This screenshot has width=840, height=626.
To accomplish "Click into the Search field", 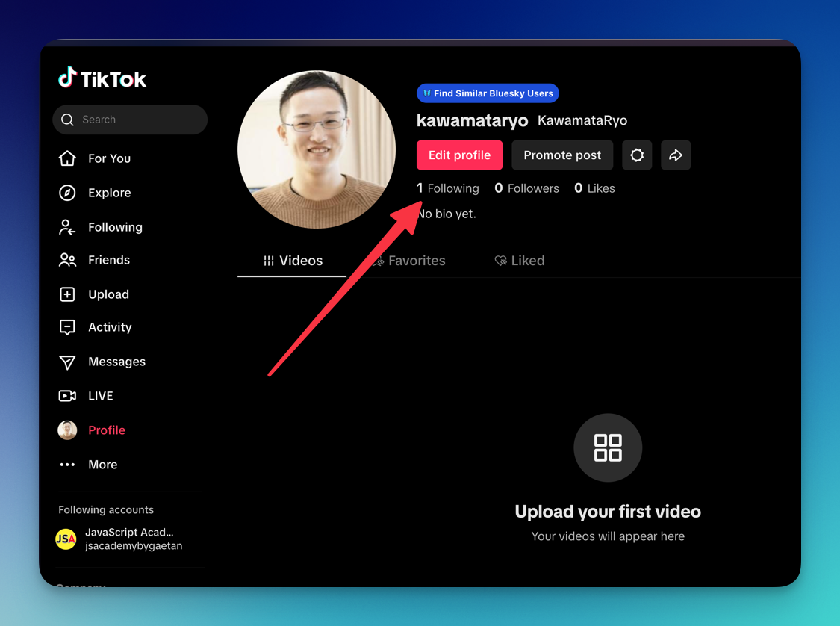I will coord(138,120).
